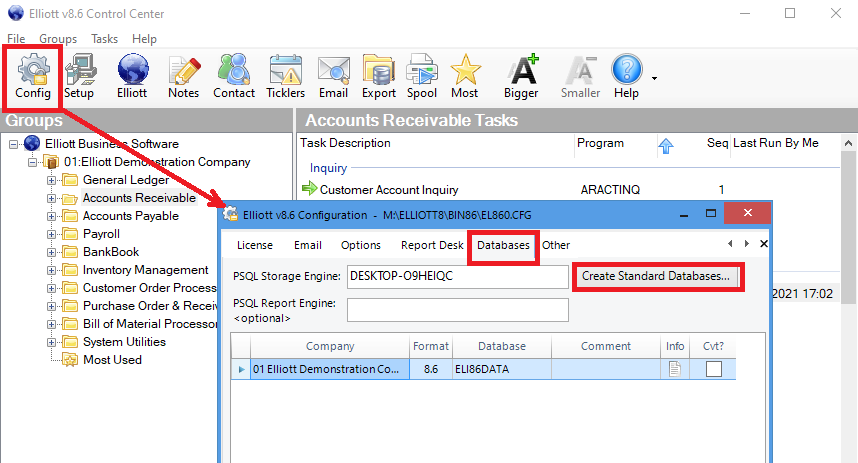Collapse the 01:Elliott Demonstration Company node
This screenshot has height=463, width=858.
coord(32,163)
